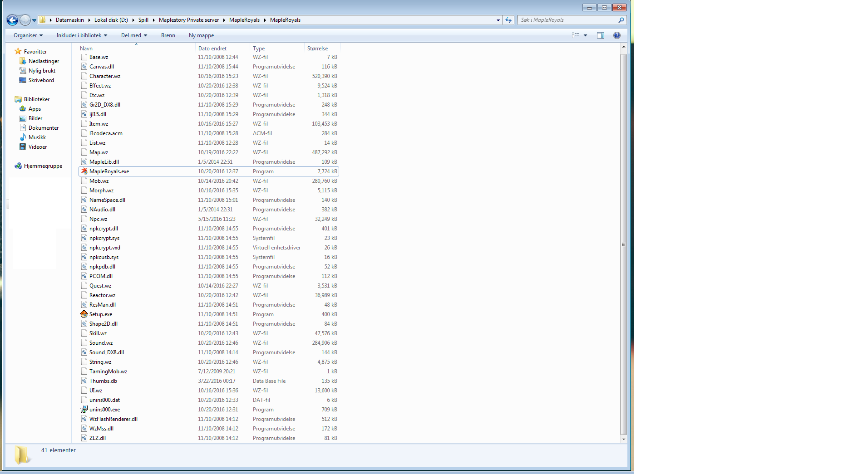Click the Brenn toolbar button
Screen dimensions: 868x474
(168, 35)
